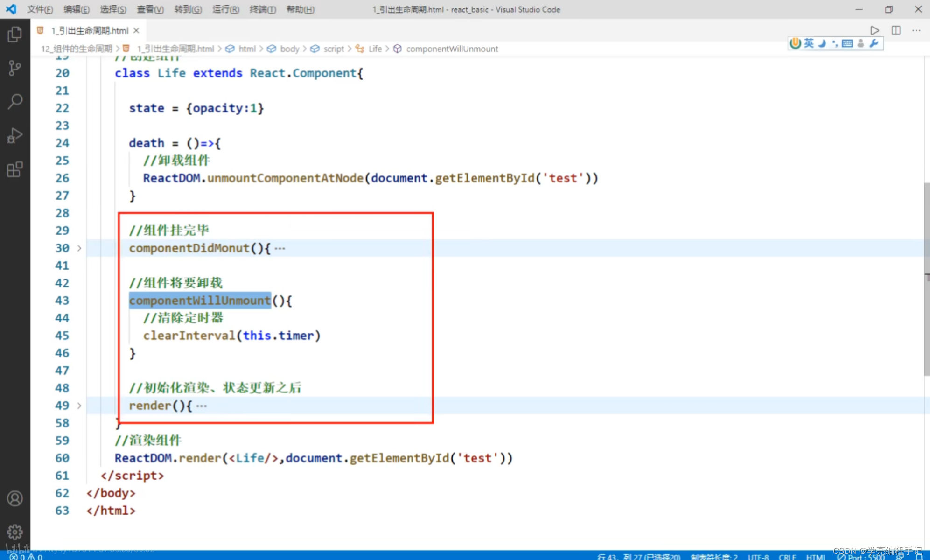The image size is (930, 560).
Task: Click the death arrow function on line 24
Action: (x=175, y=143)
